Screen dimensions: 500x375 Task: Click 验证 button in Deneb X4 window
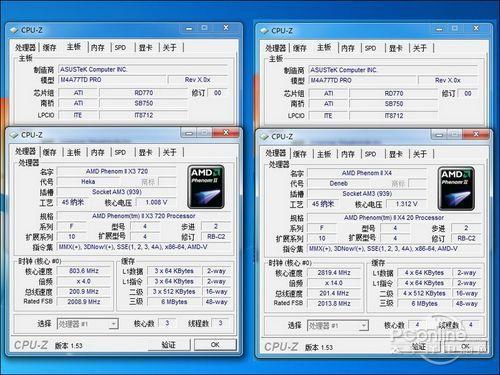419,347
